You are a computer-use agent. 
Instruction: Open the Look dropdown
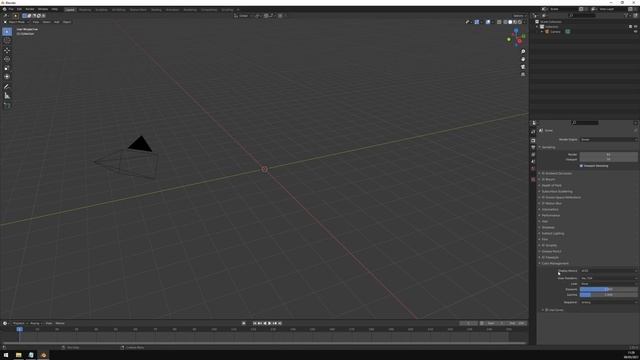pyautogui.click(x=609, y=284)
